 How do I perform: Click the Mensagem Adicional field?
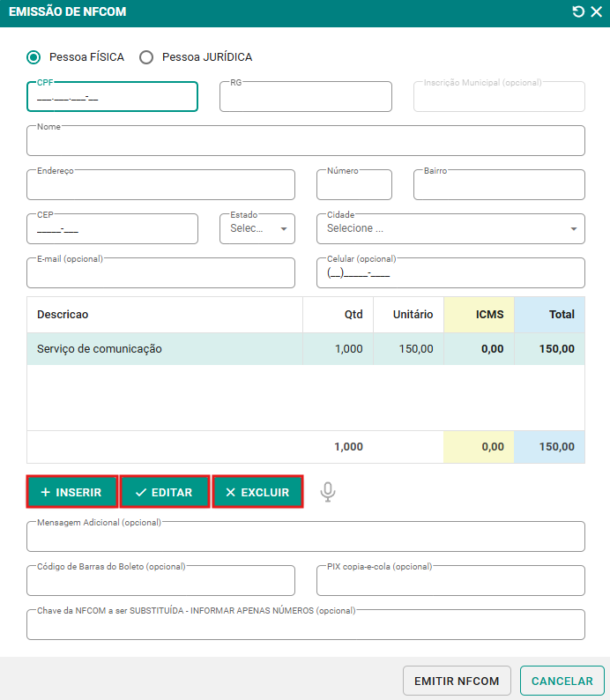click(x=306, y=537)
